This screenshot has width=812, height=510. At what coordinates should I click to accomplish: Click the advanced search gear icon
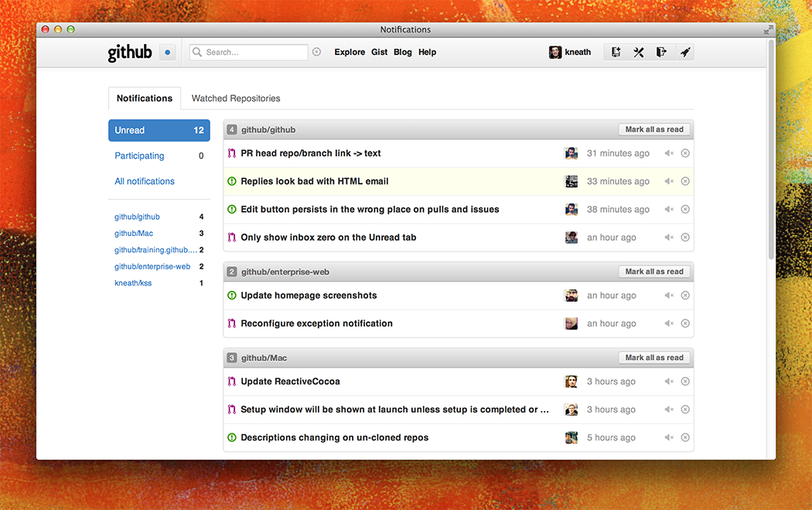316,53
